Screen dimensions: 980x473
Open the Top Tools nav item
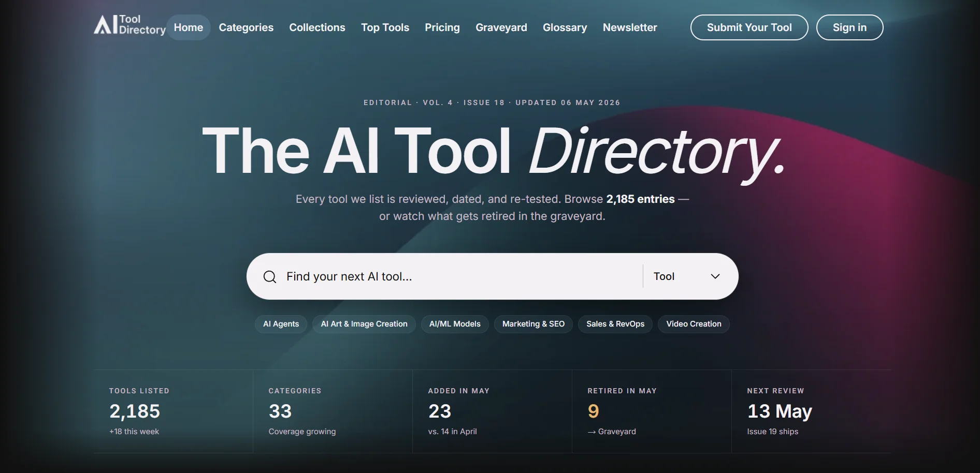pyautogui.click(x=385, y=27)
